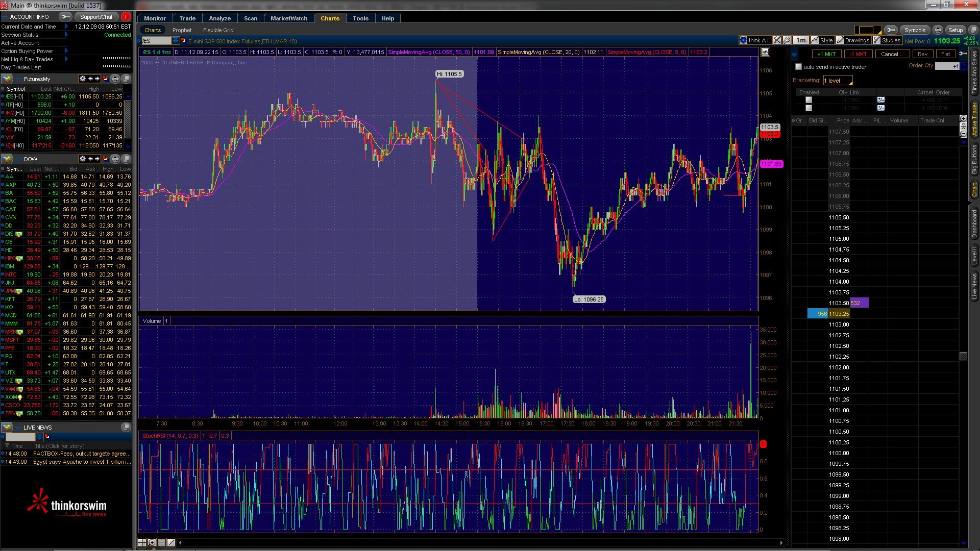The image size is (980, 551).
Task: Enable the LIMIT bracket order checkbox
Action: click(808, 100)
